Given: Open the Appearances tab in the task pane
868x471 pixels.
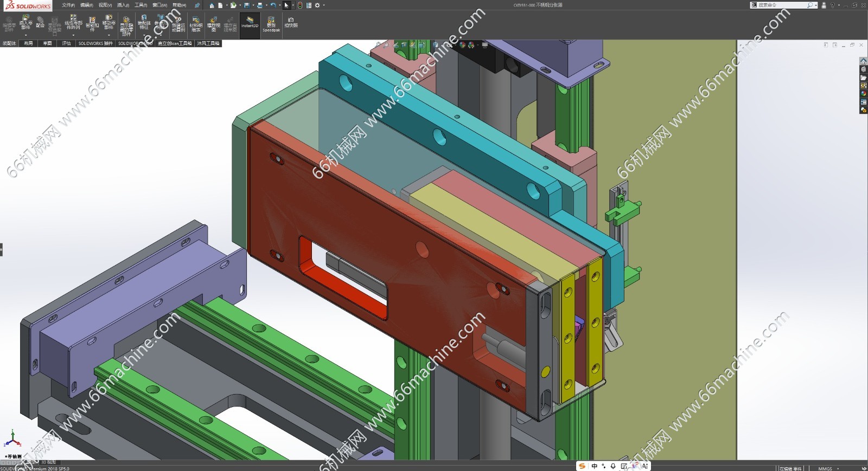Looking at the screenshot, I should (x=863, y=94).
